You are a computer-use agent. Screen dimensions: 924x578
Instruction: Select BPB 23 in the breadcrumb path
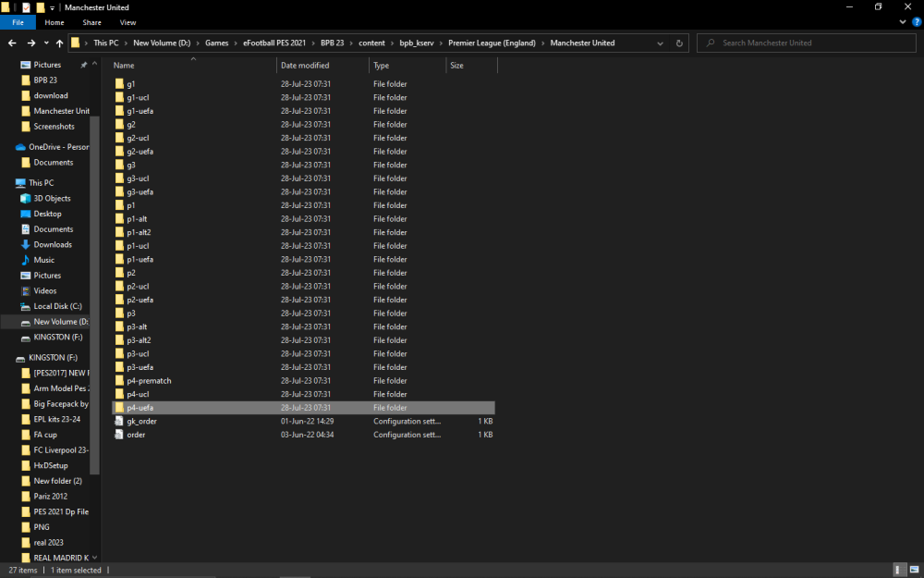pyautogui.click(x=332, y=43)
